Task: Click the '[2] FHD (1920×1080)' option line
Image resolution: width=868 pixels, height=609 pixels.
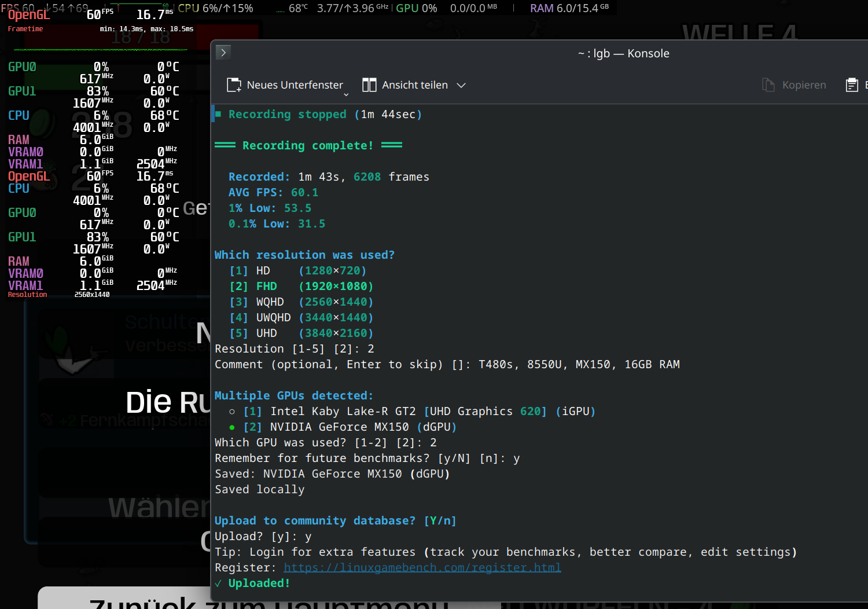Action: click(301, 286)
